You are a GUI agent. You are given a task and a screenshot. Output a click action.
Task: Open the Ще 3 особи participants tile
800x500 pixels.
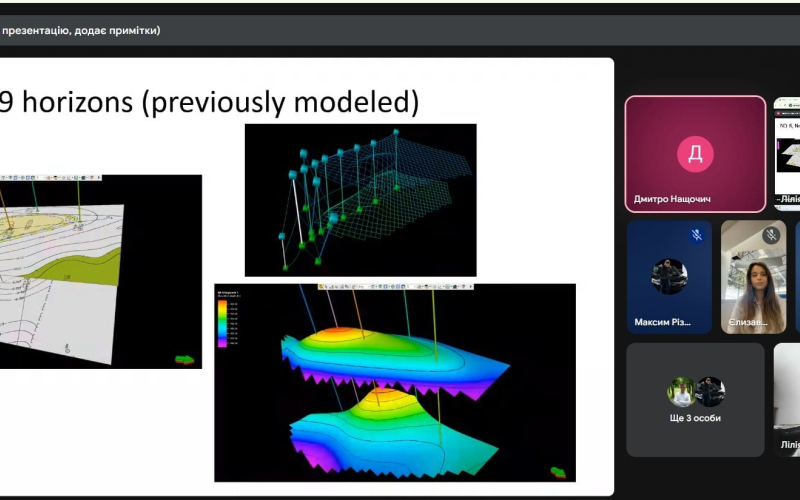695,400
